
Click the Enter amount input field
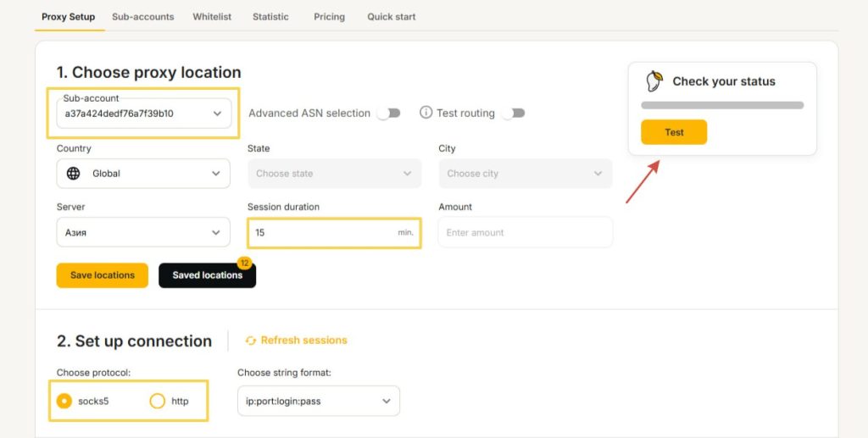click(x=525, y=232)
